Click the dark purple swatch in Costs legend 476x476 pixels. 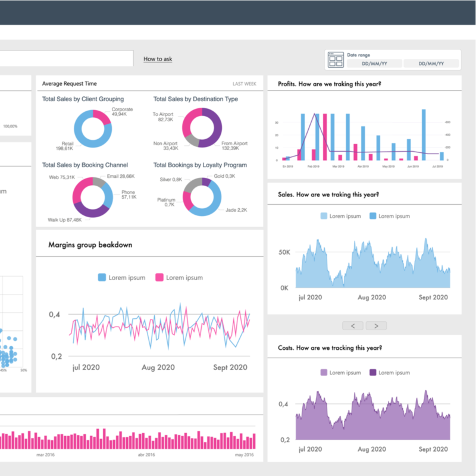point(373,372)
